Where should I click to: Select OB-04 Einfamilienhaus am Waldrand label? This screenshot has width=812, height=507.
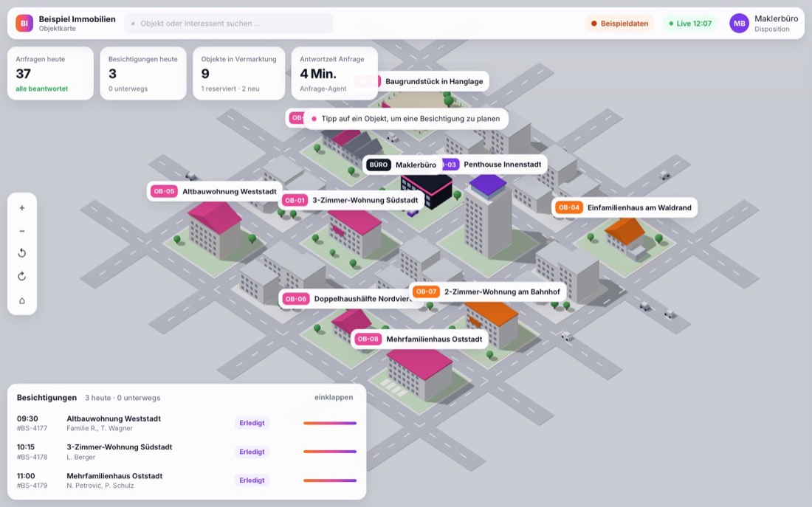pyautogui.click(x=624, y=207)
